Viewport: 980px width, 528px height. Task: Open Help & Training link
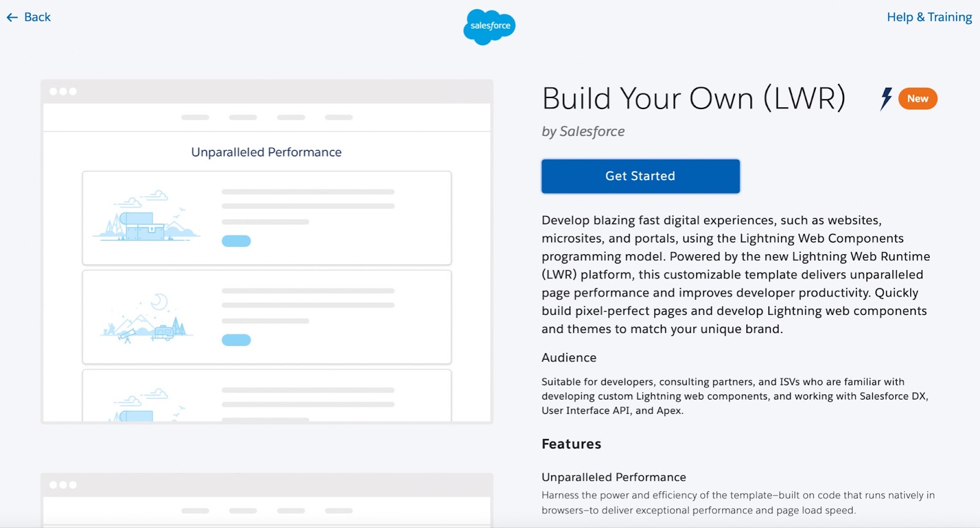pos(929,17)
